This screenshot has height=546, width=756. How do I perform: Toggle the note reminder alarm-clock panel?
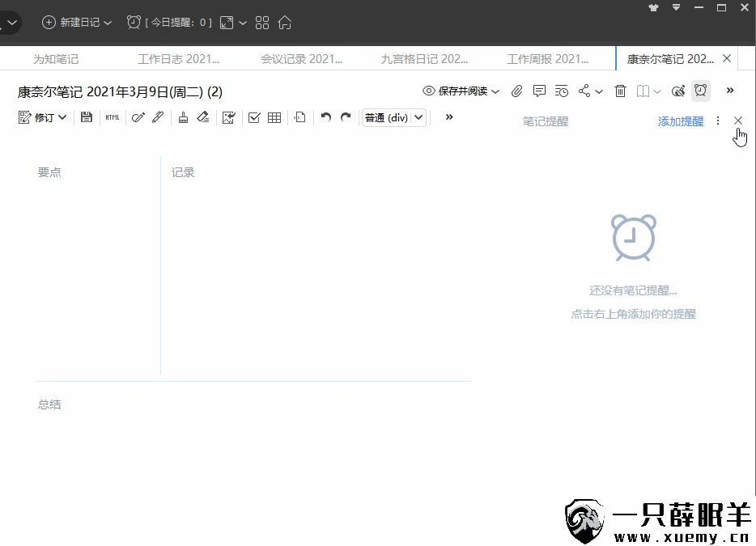[700, 91]
